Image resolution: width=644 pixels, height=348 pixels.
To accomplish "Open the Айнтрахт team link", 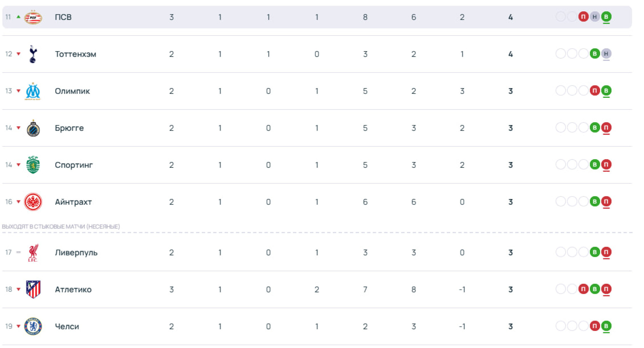I will (x=73, y=202).
